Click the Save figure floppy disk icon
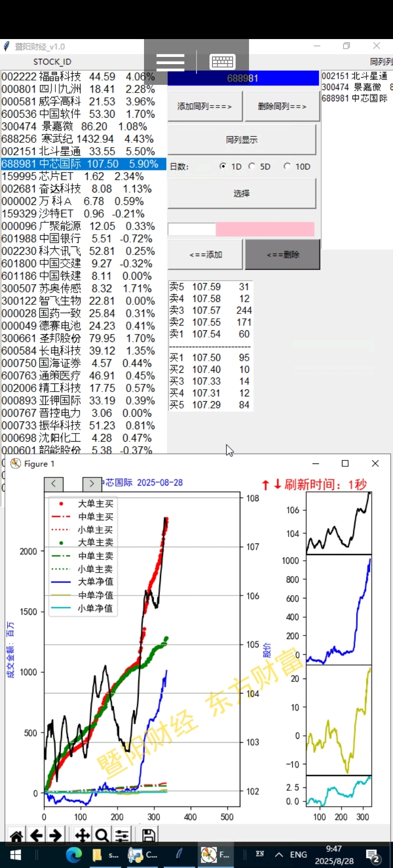The width and height of the screenshot is (393, 868). click(148, 836)
